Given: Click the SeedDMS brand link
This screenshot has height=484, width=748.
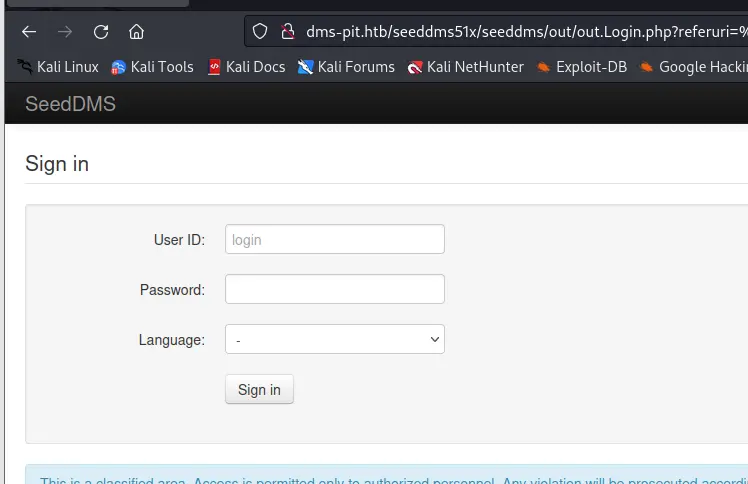Looking at the screenshot, I should [71, 104].
